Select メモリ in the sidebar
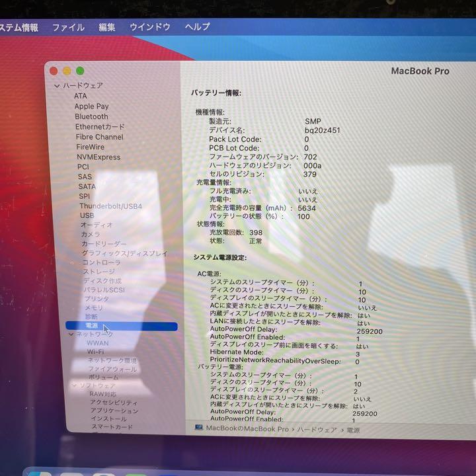The image size is (476, 476). click(x=94, y=308)
